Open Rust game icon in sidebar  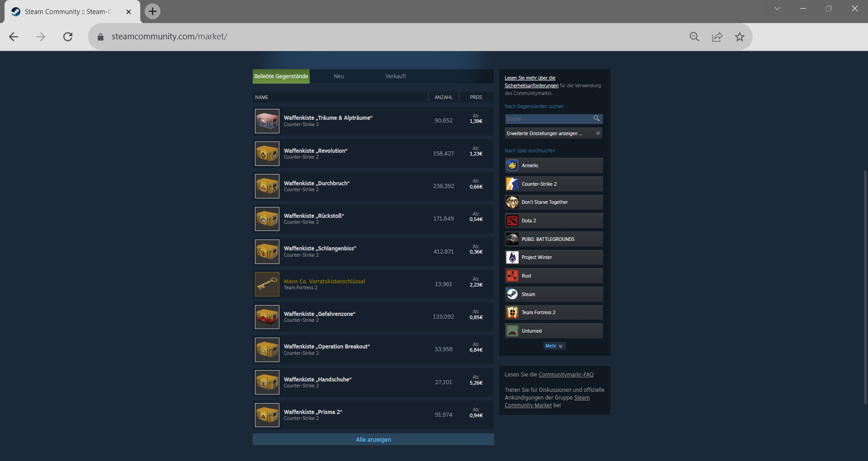(512, 276)
